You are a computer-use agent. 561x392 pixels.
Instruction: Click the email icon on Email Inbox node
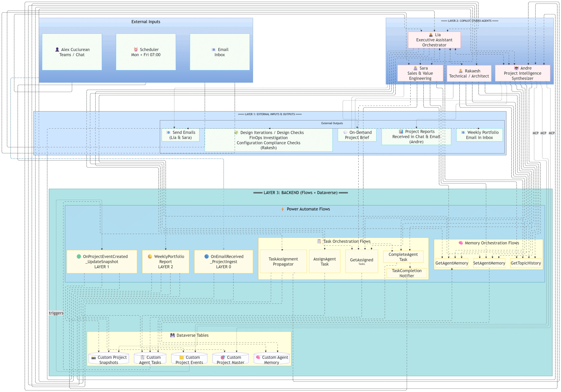214,49
